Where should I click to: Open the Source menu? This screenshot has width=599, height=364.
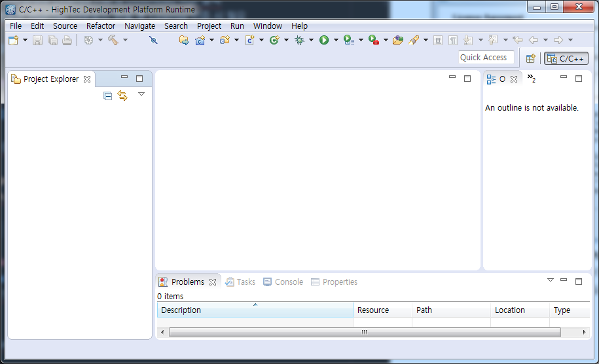(x=65, y=26)
